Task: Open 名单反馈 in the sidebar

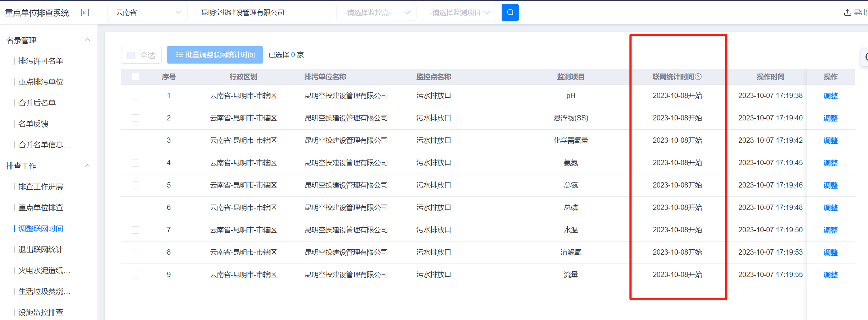Action: 33,124
